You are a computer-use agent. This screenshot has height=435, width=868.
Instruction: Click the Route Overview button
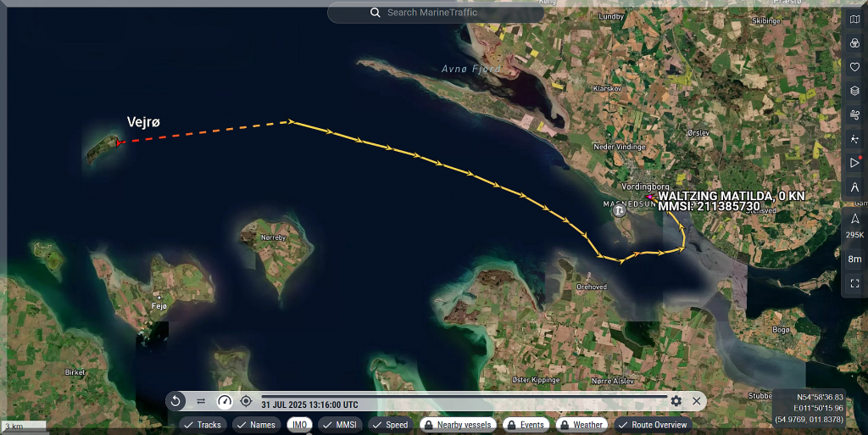[x=652, y=425]
